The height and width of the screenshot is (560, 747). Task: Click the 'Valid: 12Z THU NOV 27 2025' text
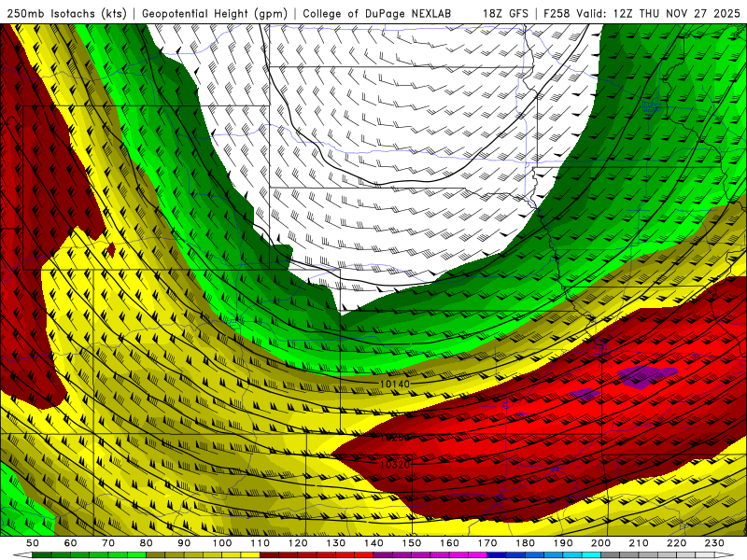point(658,13)
